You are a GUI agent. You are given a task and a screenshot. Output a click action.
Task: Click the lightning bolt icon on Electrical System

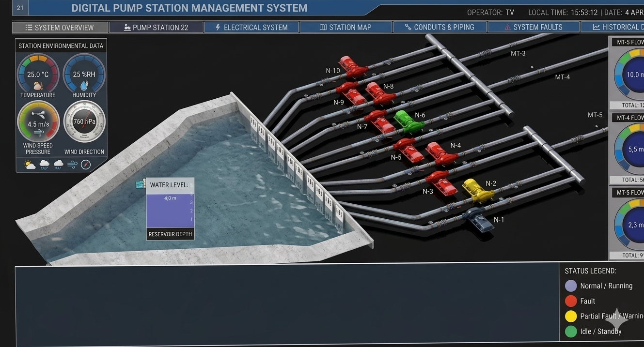coord(218,27)
